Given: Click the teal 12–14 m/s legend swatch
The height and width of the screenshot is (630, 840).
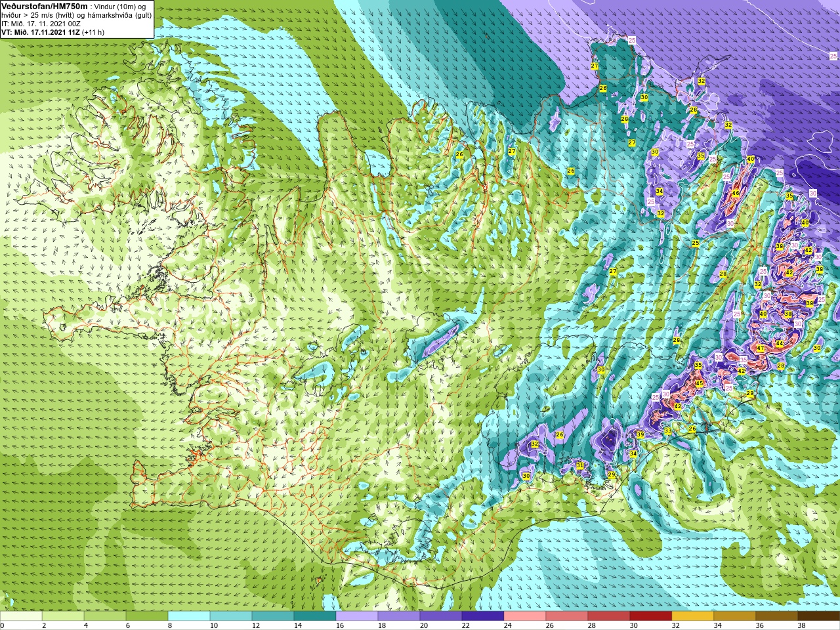Looking at the screenshot, I should [x=273, y=616].
